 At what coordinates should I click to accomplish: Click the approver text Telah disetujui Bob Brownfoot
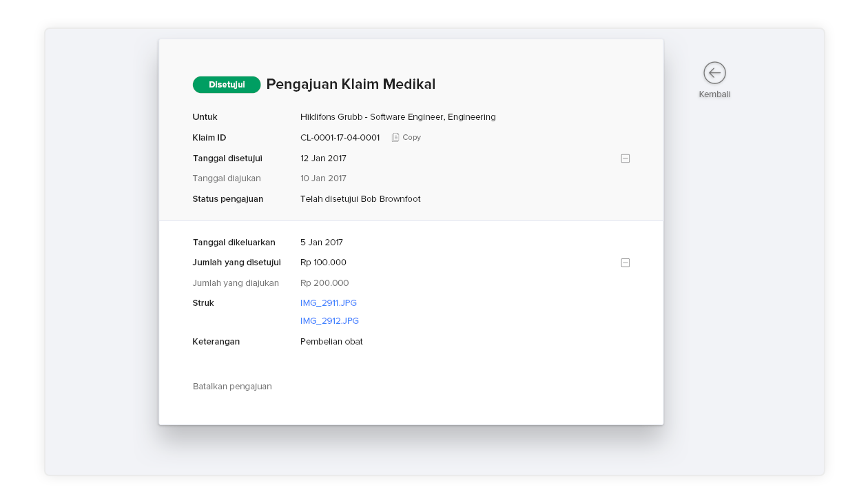tap(360, 199)
